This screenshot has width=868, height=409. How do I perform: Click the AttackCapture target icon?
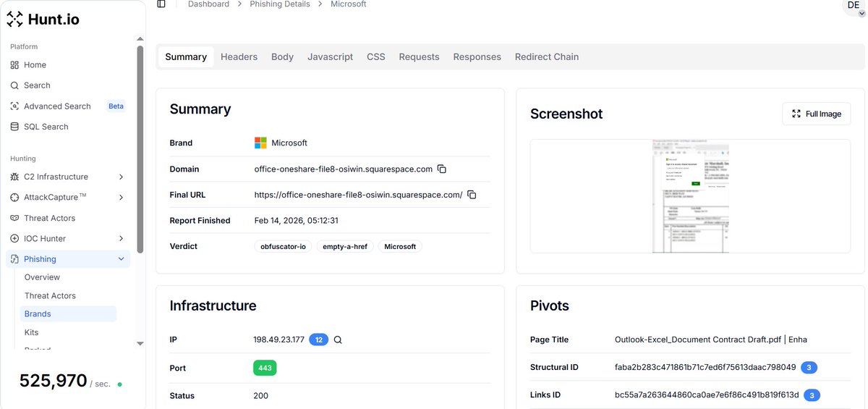[15, 197]
